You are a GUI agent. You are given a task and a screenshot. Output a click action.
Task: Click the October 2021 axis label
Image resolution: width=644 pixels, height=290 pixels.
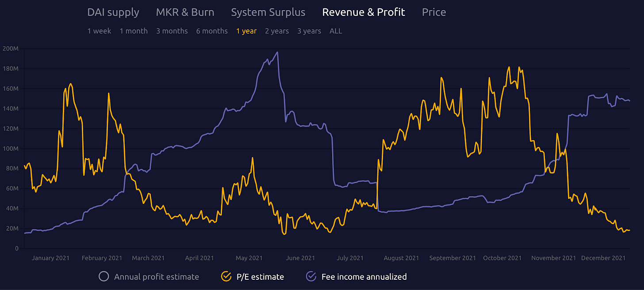[x=502, y=258]
